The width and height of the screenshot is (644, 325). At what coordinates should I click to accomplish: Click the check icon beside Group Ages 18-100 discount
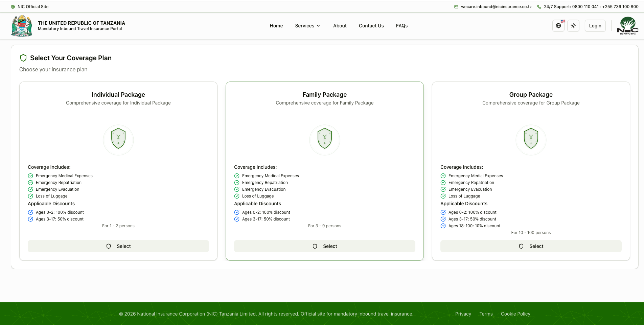tap(443, 226)
